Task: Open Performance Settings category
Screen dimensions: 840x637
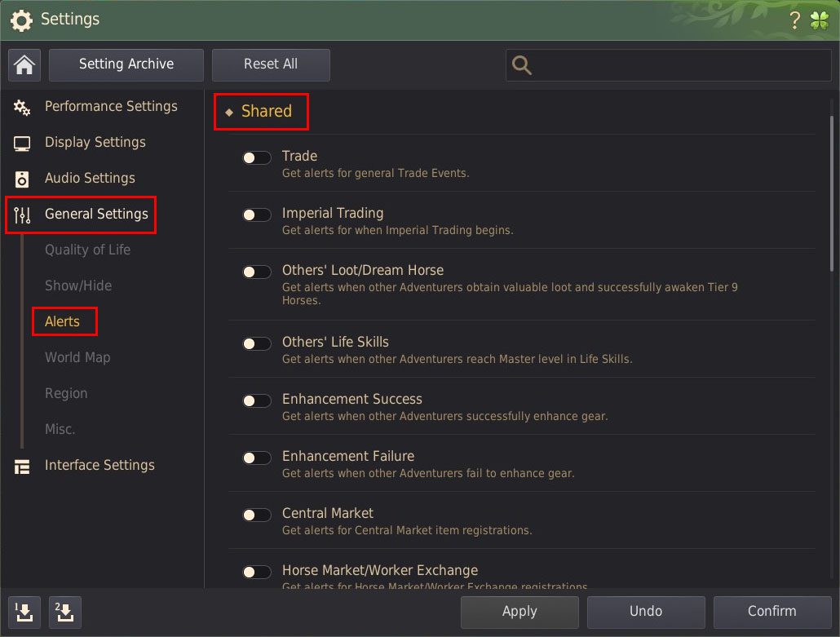Action: (x=111, y=107)
